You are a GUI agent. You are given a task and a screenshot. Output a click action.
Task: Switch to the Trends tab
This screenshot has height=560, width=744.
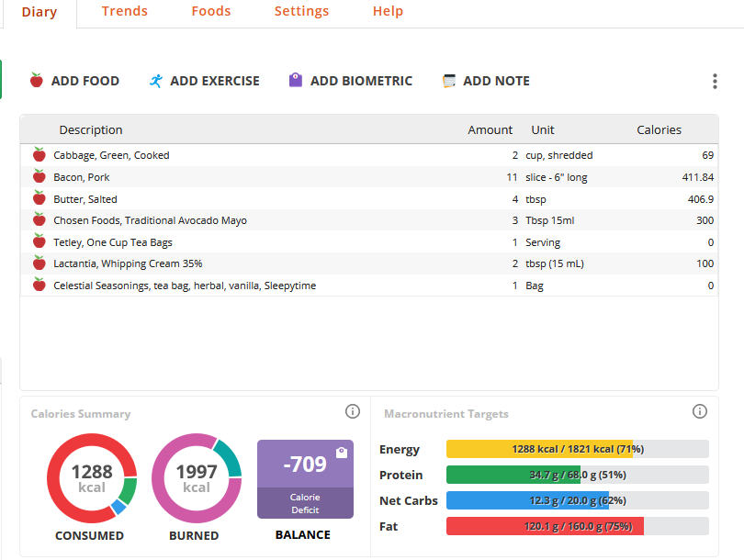click(x=124, y=11)
